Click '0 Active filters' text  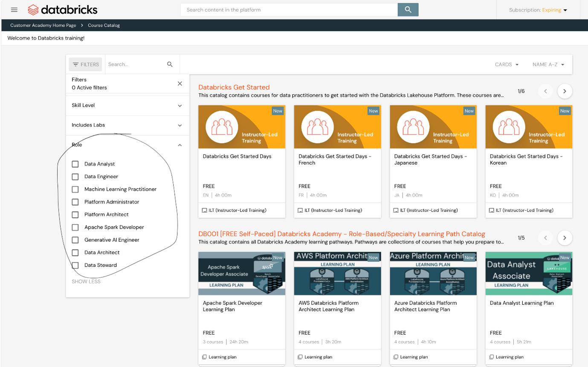[89, 88]
